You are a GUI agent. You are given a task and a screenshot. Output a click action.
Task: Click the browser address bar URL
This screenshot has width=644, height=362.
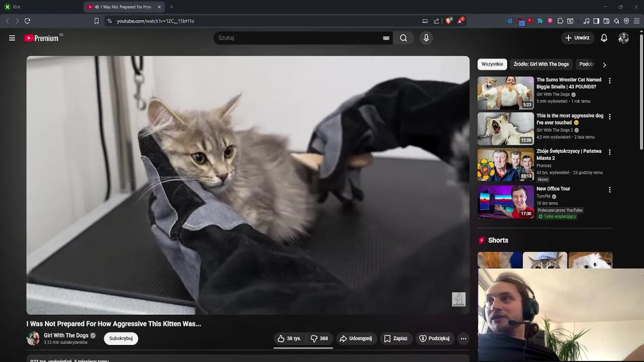click(155, 21)
